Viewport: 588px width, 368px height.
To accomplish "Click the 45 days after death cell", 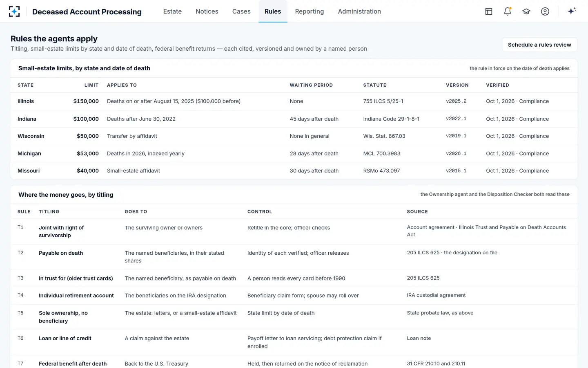I will [x=314, y=119].
